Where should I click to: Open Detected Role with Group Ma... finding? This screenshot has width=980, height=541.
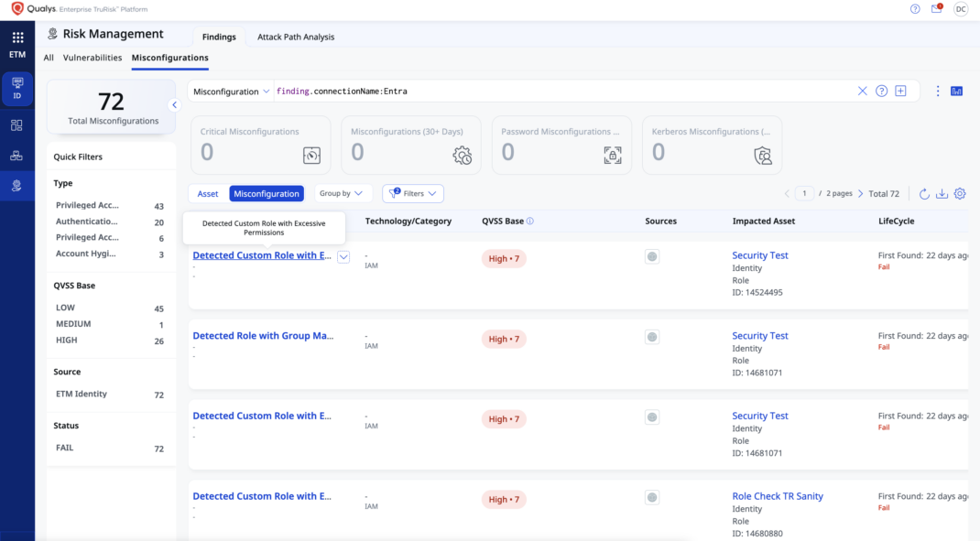pyautogui.click(x=263, y=336)
